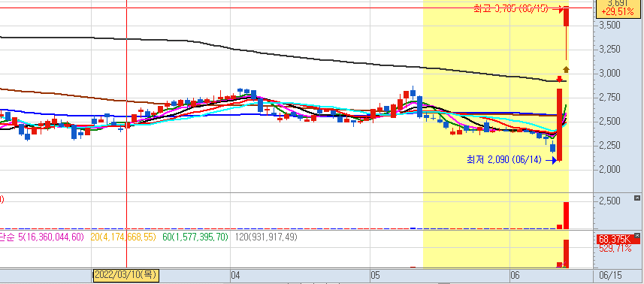Close the sub-indicator panel scaled to 2,500

pyautogui.click(x=637, y=198)
